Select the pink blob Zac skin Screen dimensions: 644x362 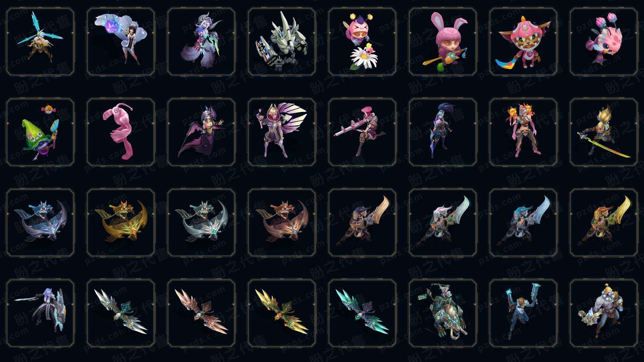click(121, 132)
